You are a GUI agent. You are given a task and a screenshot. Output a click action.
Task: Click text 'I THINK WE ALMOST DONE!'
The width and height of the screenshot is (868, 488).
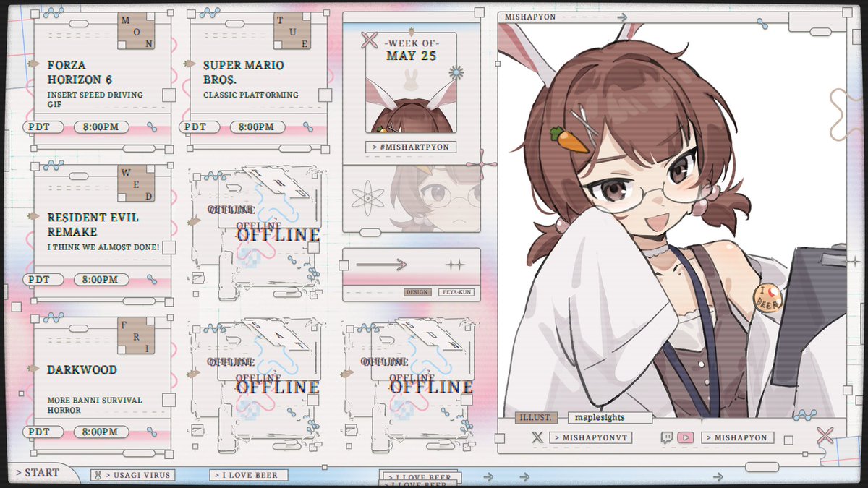tap(103, 247)
